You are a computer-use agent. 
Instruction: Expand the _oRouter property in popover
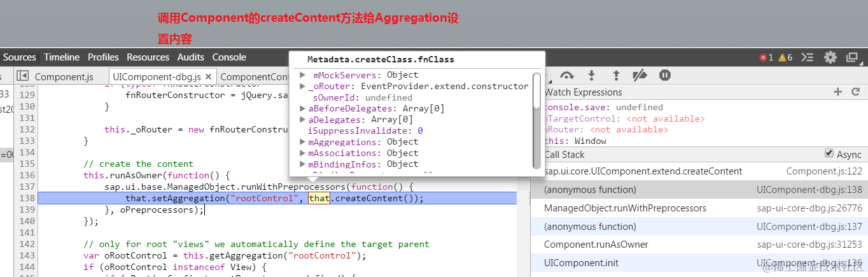pos(303,86)
